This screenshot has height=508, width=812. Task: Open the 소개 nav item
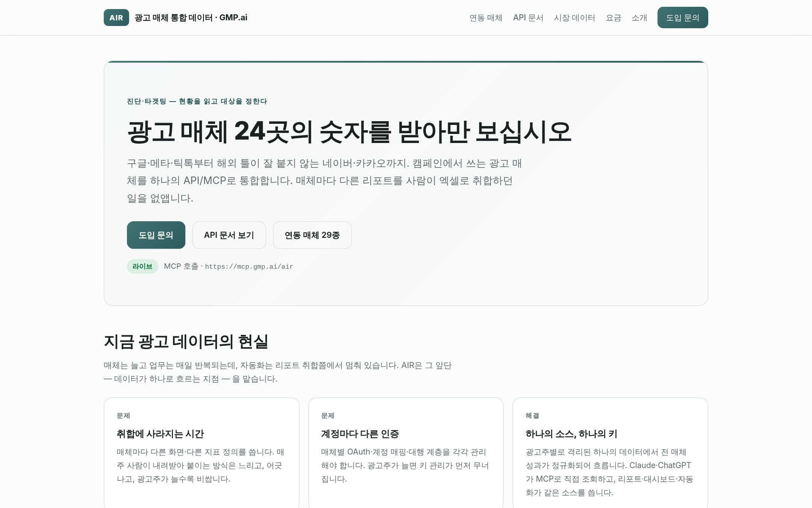(639, 18)
